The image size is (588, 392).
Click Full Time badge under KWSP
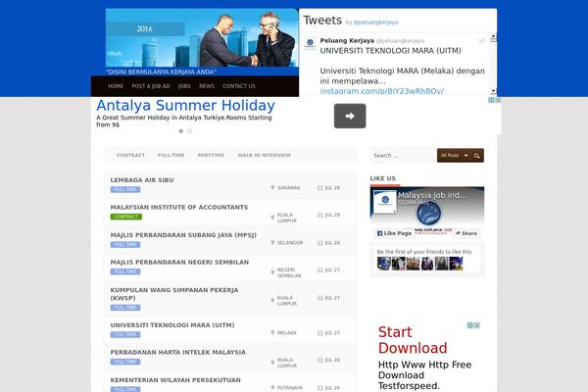point(125,308)
